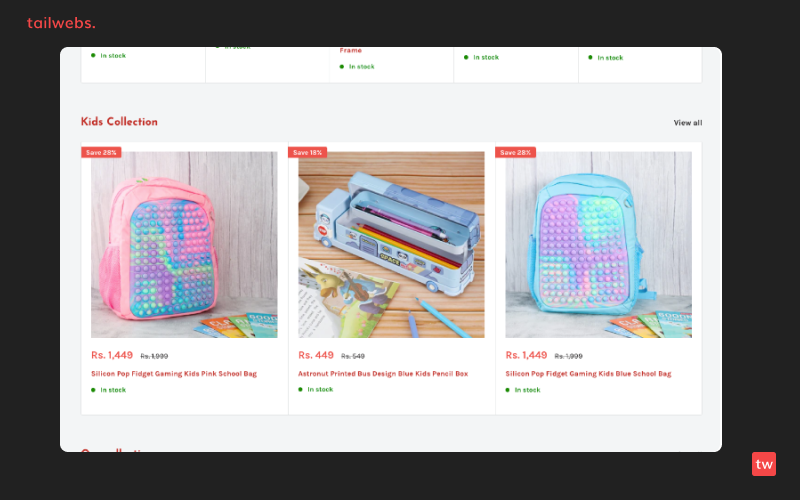
Task: Click In stock indicator under pencil box
Action: click(315, 389)
